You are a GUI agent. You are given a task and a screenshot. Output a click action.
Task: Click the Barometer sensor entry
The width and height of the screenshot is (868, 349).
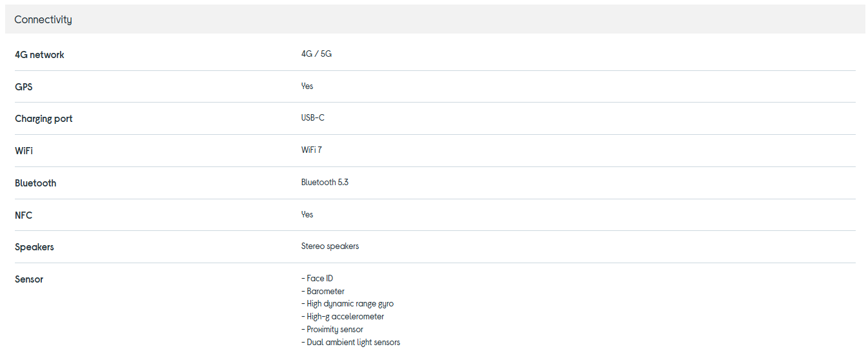click(325, 292)
